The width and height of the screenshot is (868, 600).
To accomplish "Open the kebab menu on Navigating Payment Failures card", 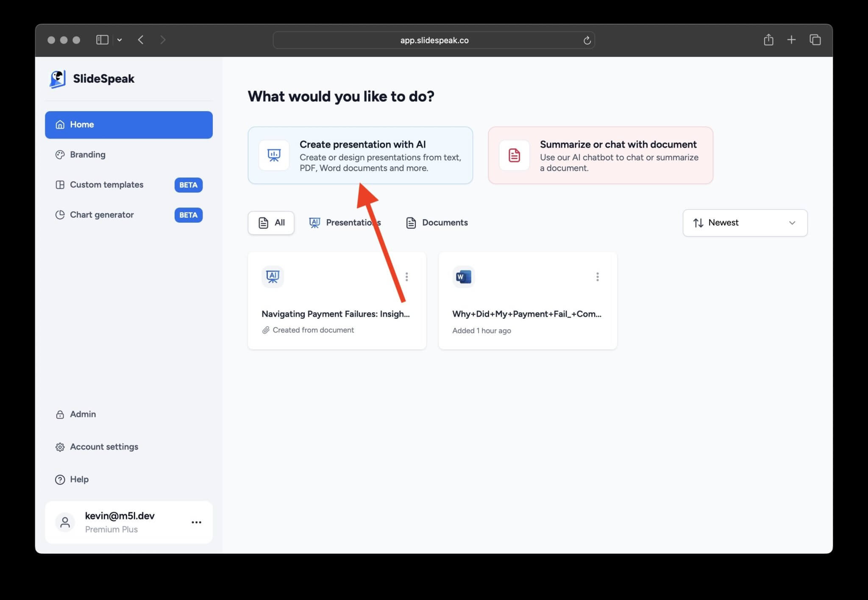I will pos(406,276).
